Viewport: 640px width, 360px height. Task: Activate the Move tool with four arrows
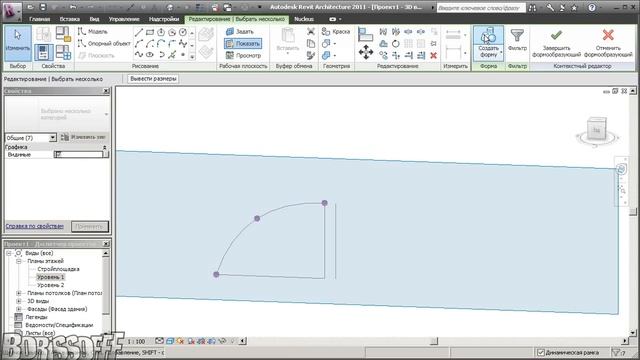pos(366,52)
